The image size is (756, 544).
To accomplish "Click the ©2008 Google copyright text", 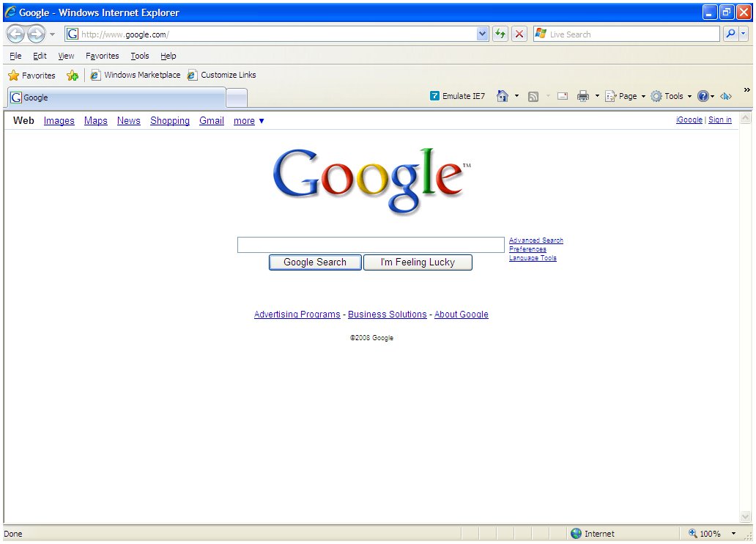I will [x=371, y=338].
